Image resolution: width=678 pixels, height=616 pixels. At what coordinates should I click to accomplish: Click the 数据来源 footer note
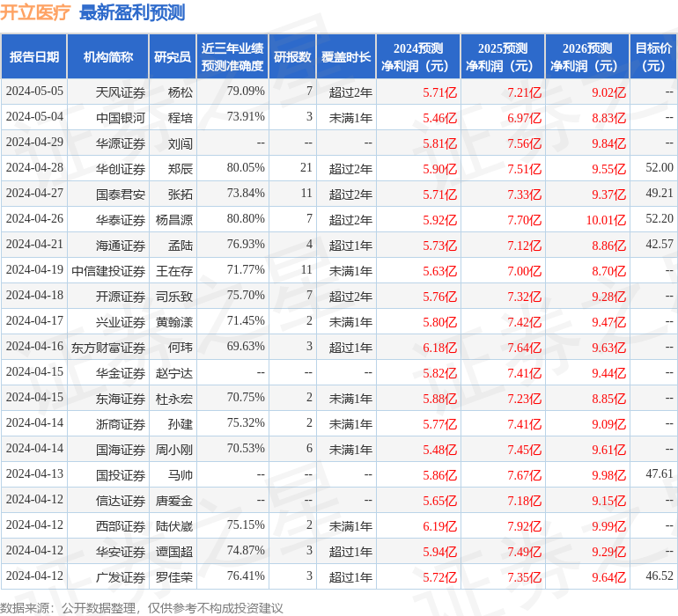coord(142,608)
